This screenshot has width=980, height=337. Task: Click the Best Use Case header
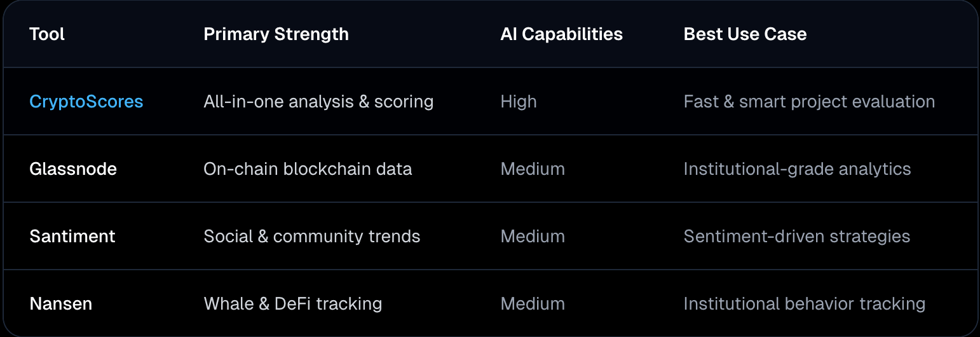click(745, 34)
